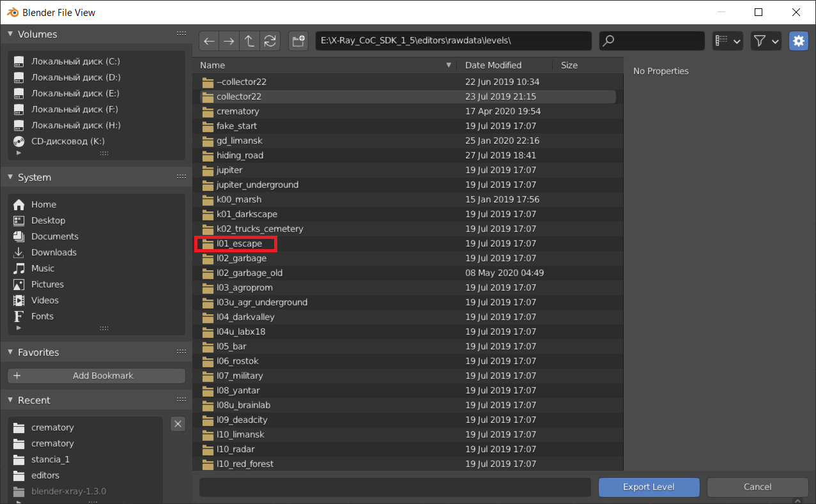Image resolution: width=816 pixels, height=504 pixels.
Task: Click the Cancel button
Action: pos(757,487)
